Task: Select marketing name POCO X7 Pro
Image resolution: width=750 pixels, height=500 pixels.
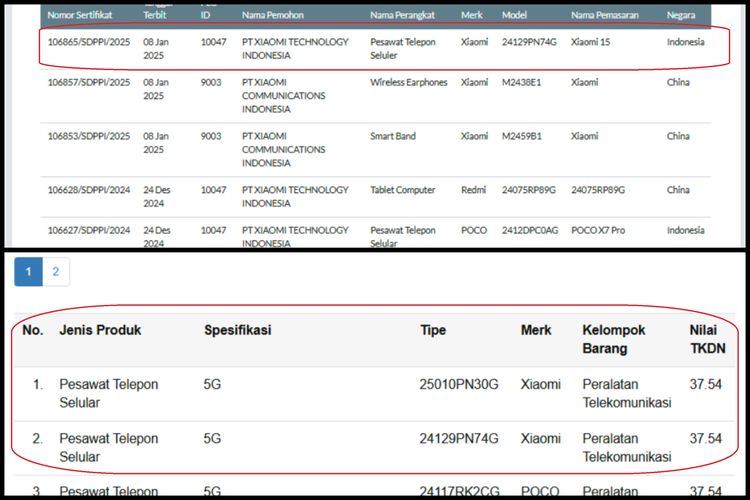Action: [598, 230]
